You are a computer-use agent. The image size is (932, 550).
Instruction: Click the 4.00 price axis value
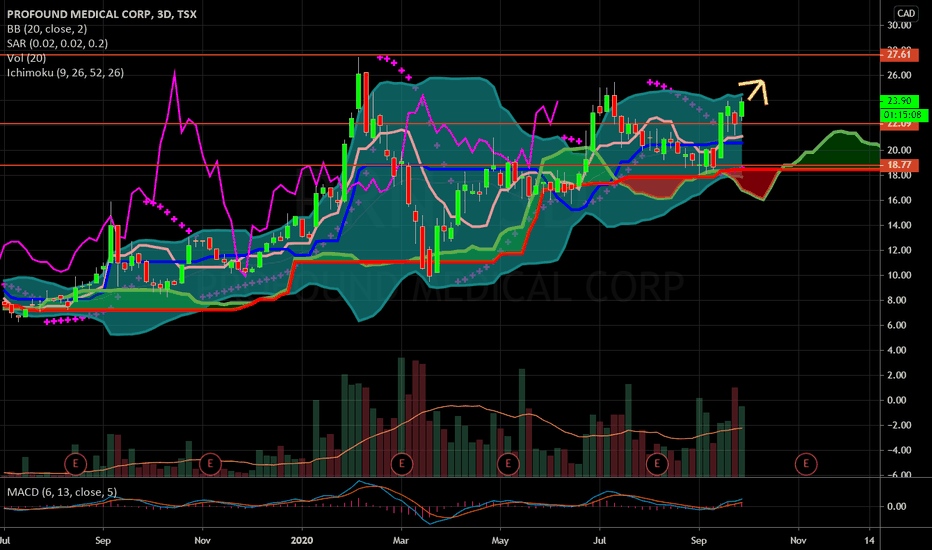(x=899, y=350)
